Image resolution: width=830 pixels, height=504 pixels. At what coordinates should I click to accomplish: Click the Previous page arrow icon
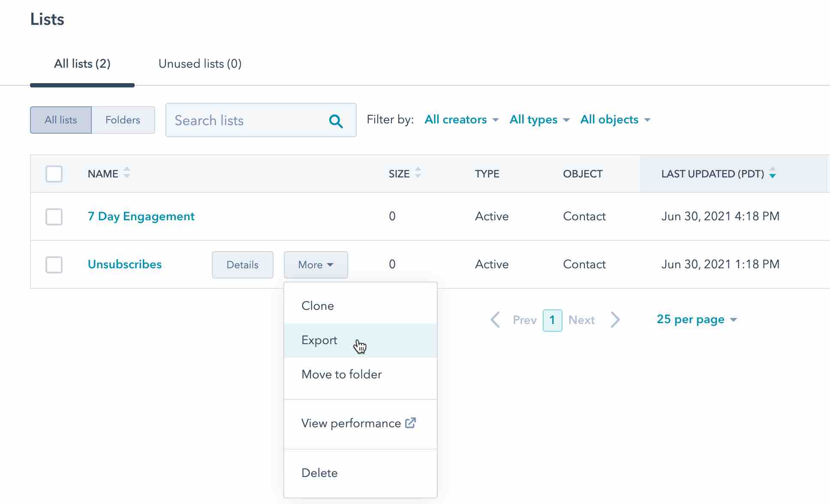pos(496,320)
